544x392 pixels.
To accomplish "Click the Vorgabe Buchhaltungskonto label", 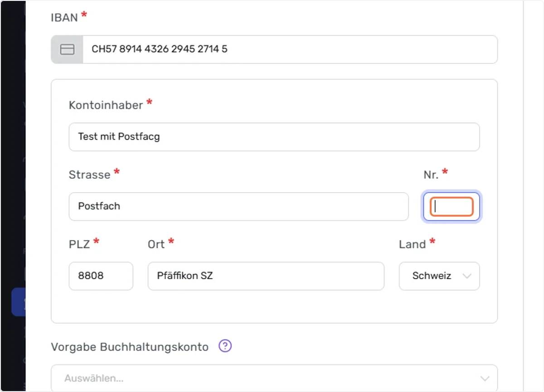I will [x=130, y=347].
